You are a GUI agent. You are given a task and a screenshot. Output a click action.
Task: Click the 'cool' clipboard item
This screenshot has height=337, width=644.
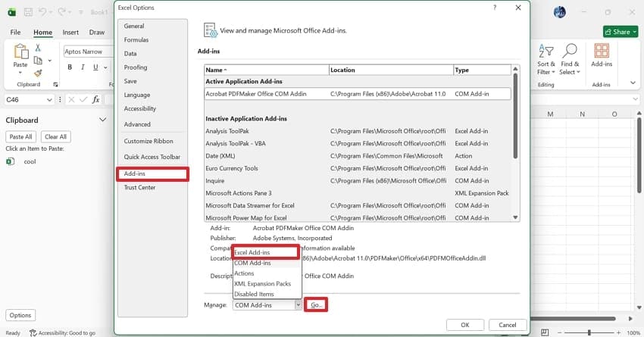pos(30,162)
